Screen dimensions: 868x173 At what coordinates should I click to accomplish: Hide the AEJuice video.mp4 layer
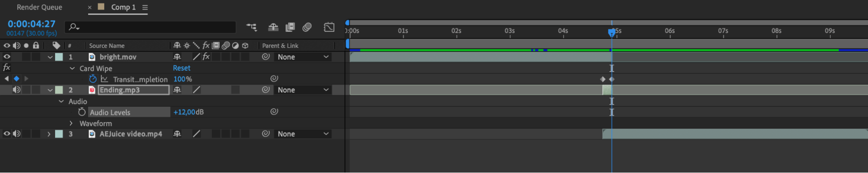click(7, 134)
